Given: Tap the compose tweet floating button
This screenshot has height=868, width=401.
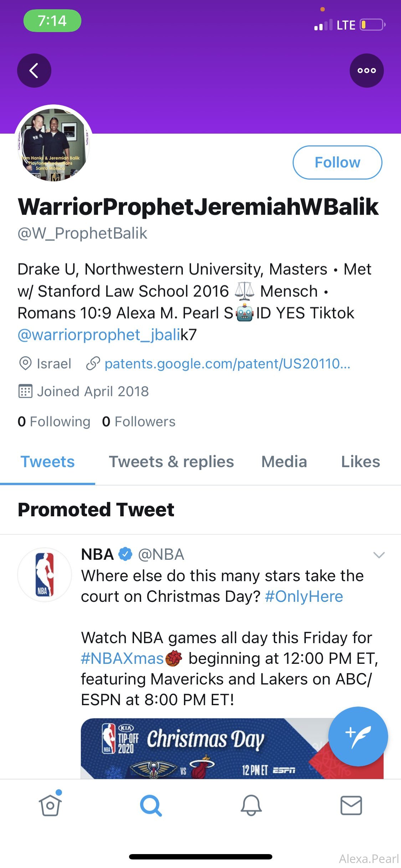Looking at the screenshot, I should [x=358, y=736].
